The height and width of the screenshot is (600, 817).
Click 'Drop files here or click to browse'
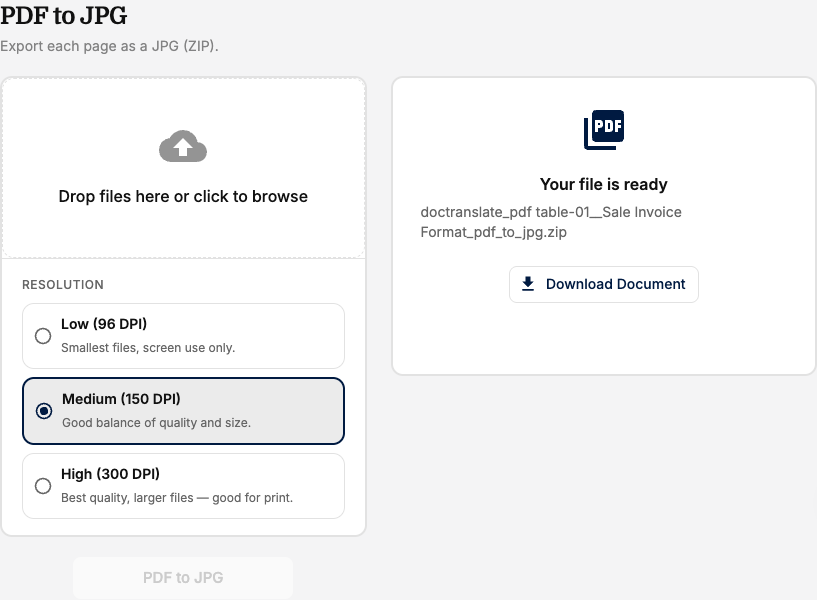click(x=183, y=196)
